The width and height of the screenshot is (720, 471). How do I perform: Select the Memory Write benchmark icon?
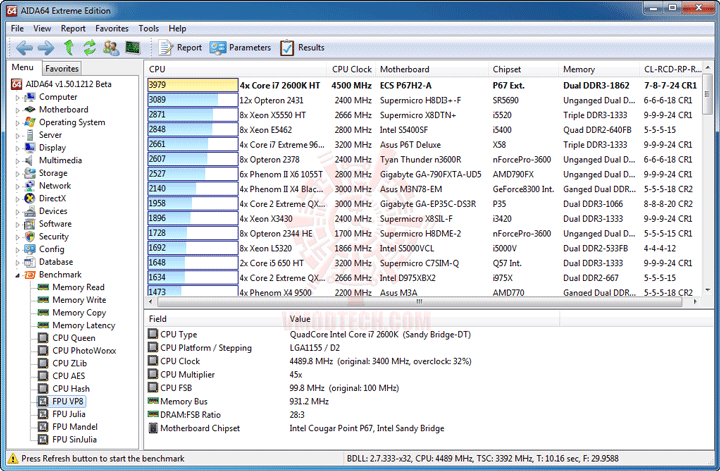pos(43,300)
